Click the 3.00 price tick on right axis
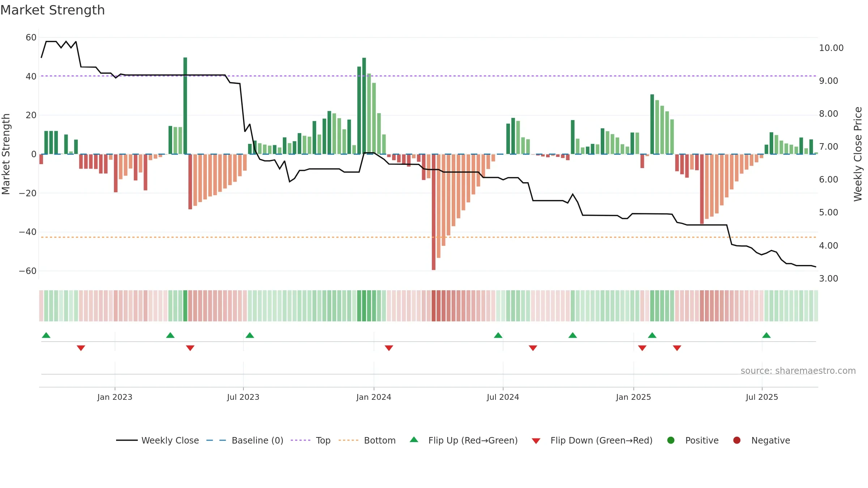The image size is (868, 488). (x=829, y=279)
